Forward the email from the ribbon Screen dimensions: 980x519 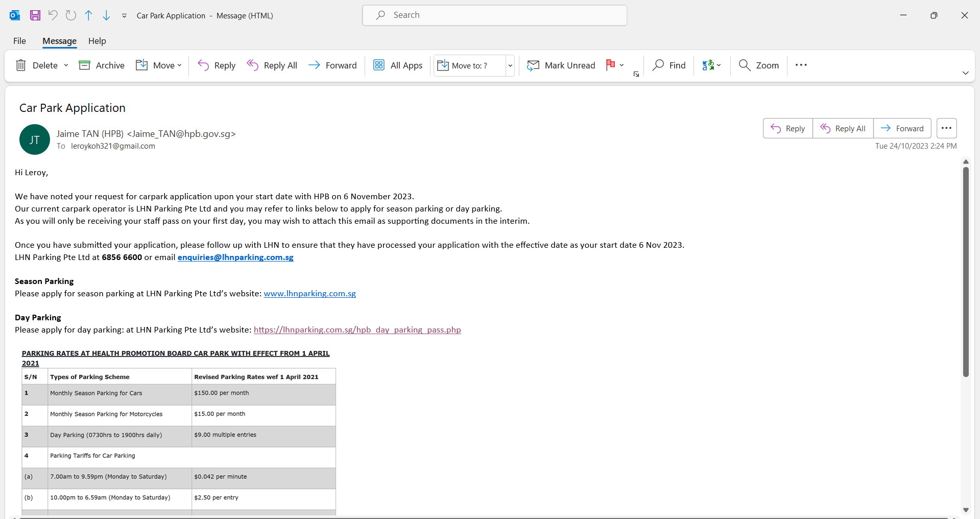point(332,65)
